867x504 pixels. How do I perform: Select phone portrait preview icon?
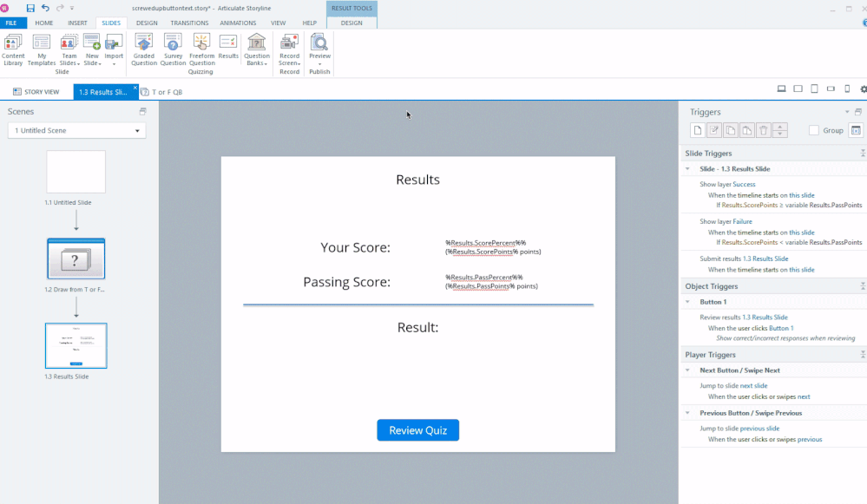pos(847,88)
